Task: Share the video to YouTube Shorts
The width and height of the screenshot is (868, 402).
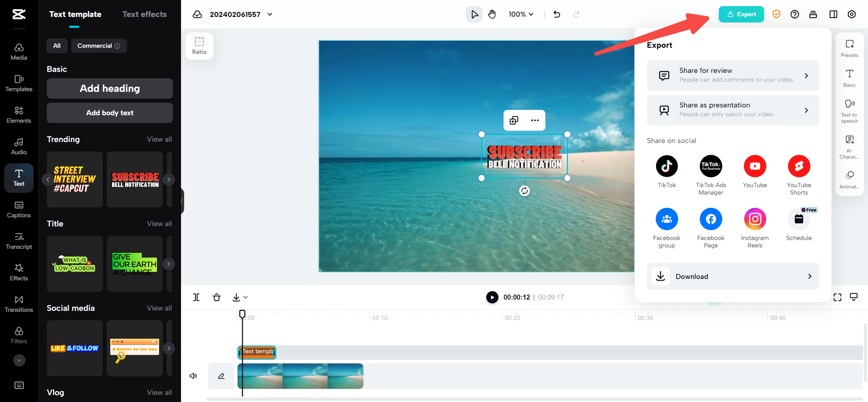Action: point(799,166)
